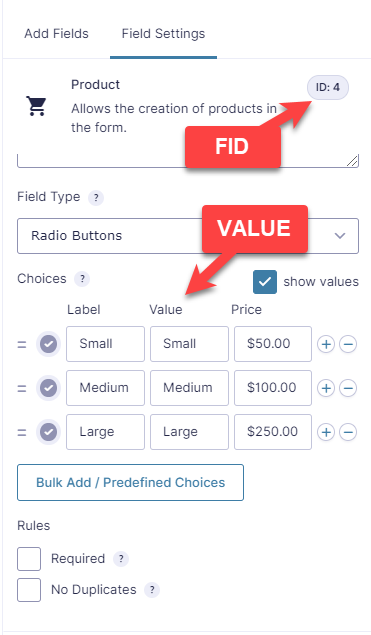Add a choice after the Medium row

click(326, 388)
